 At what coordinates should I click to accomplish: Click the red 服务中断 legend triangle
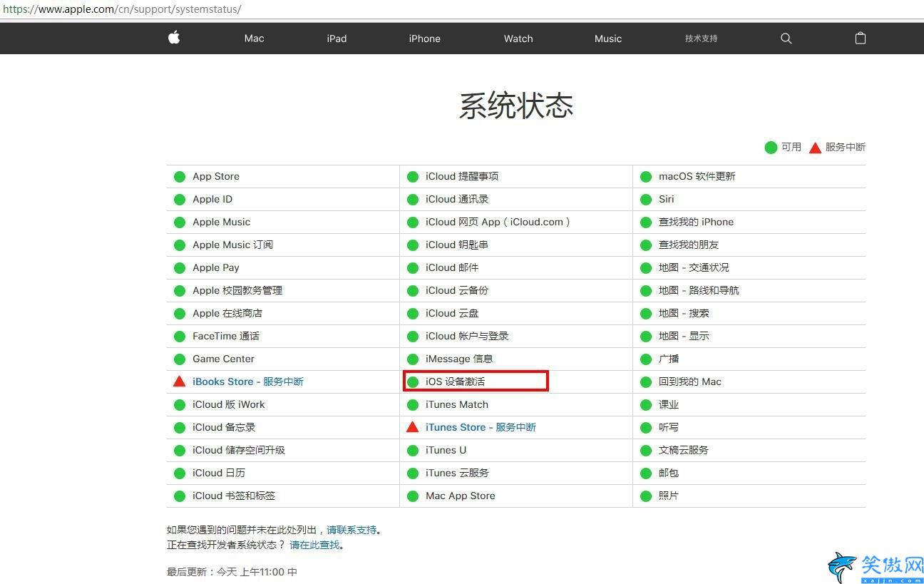[815, 147]
